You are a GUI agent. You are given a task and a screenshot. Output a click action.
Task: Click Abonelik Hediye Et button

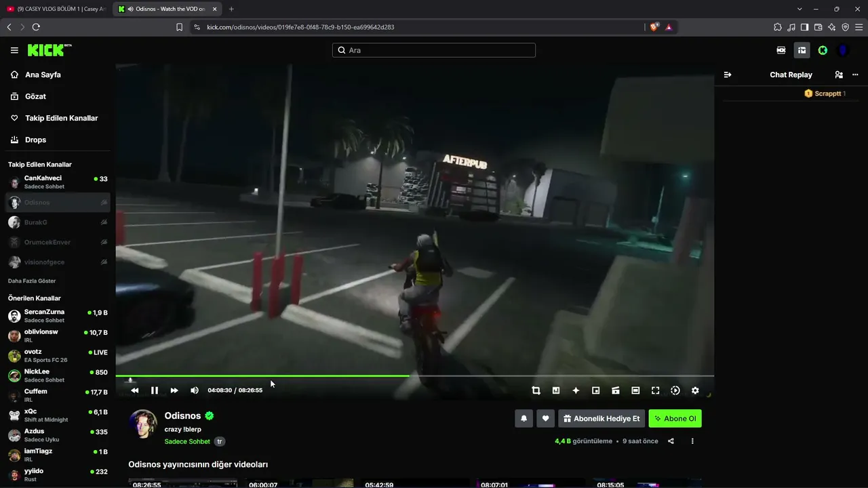(x=601, y=419)
